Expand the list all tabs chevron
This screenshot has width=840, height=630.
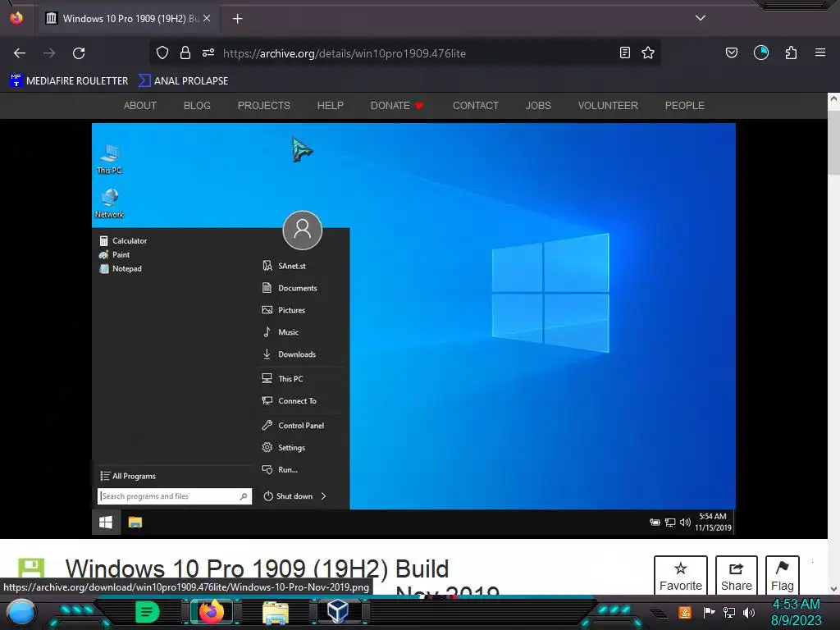coord(701,18)
